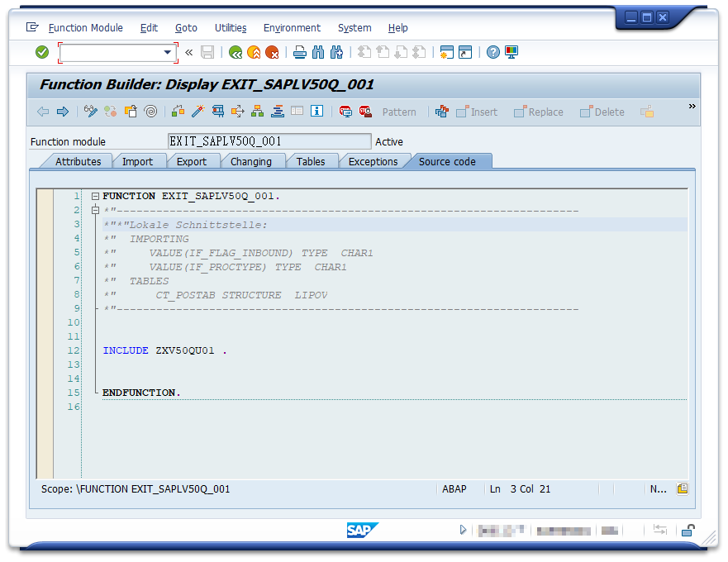The image size is (728, 562).
Task: Click the red Cancel icon
Action: tap(272, 52)
